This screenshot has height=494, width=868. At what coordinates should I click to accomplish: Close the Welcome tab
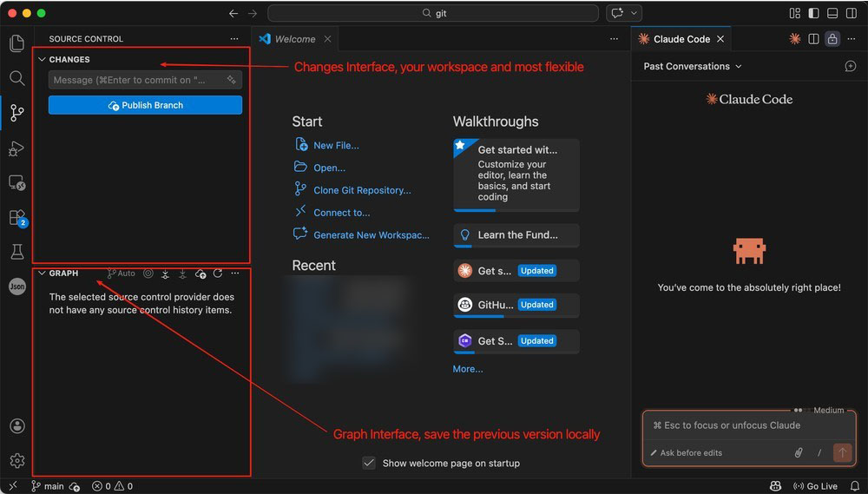(328, 39)
